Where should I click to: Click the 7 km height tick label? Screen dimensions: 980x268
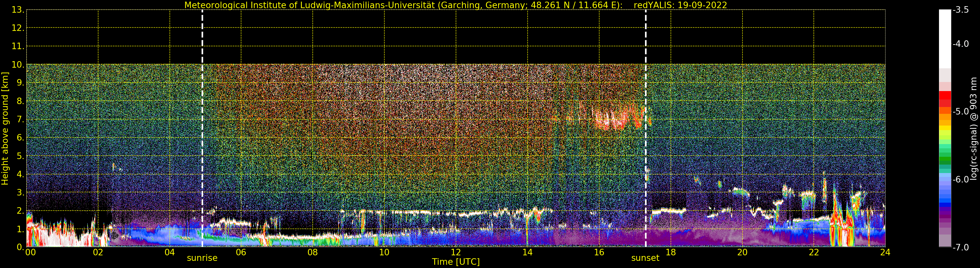tap(20, 119)
